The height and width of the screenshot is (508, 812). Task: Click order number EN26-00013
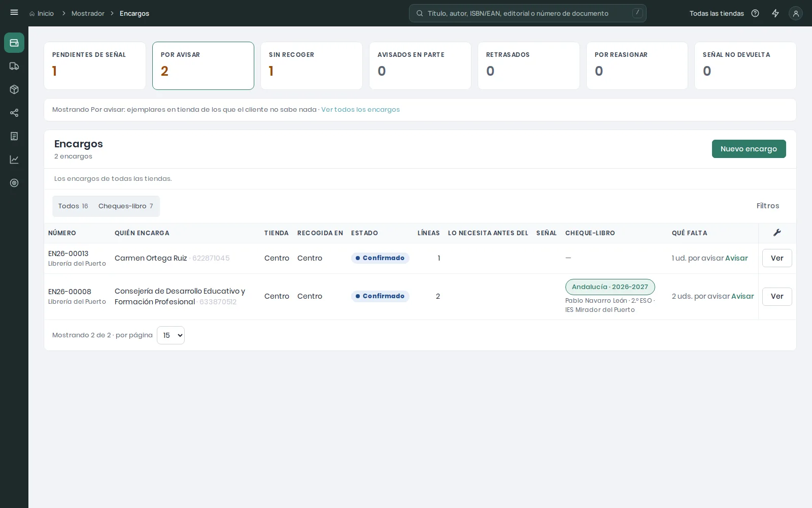coord(68,253)
